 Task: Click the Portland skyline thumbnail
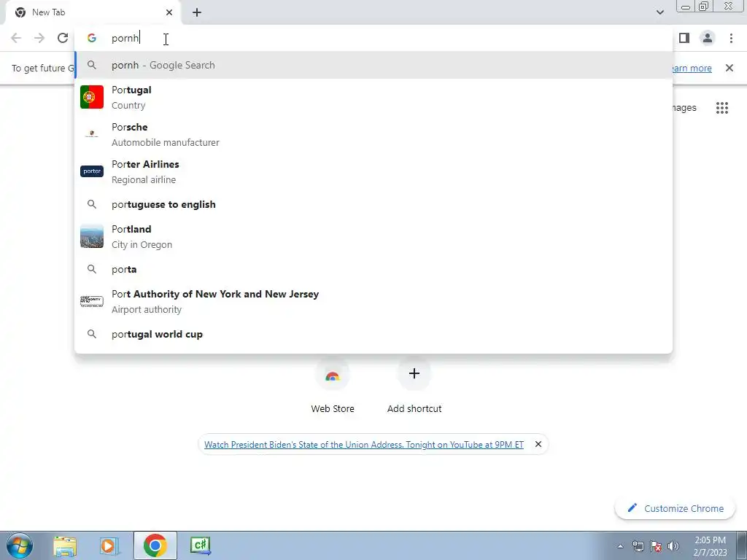(x=92, y=236)
